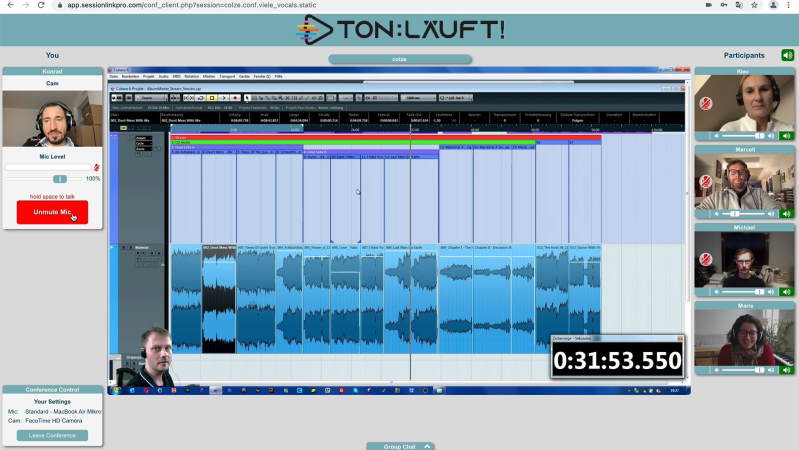Screen dimensions: 799x450
Task: Toggle Marcell's muted microphone icon
Action: click(706, 181)
